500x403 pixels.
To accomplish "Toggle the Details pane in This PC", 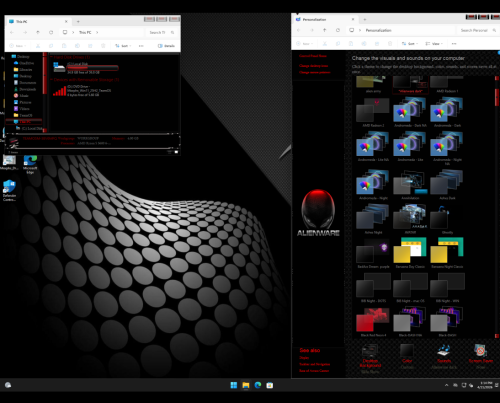I will tap(166, 46).
